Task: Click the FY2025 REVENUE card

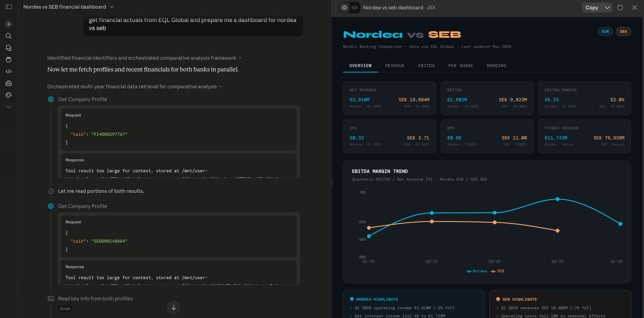Action: tap(585, 136)
